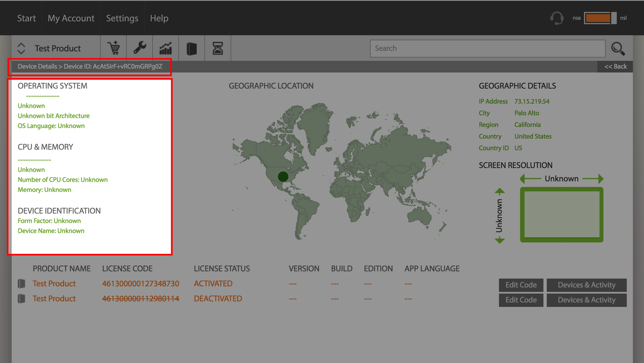
Task: Click book icon beside activated Test Product
Action: (22, 284)
